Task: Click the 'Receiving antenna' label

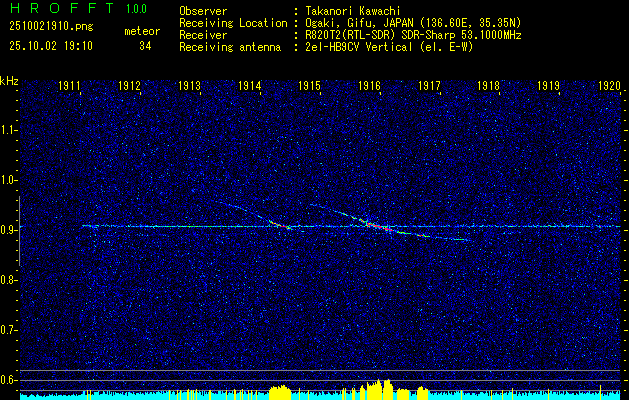Action: point(230,47)
